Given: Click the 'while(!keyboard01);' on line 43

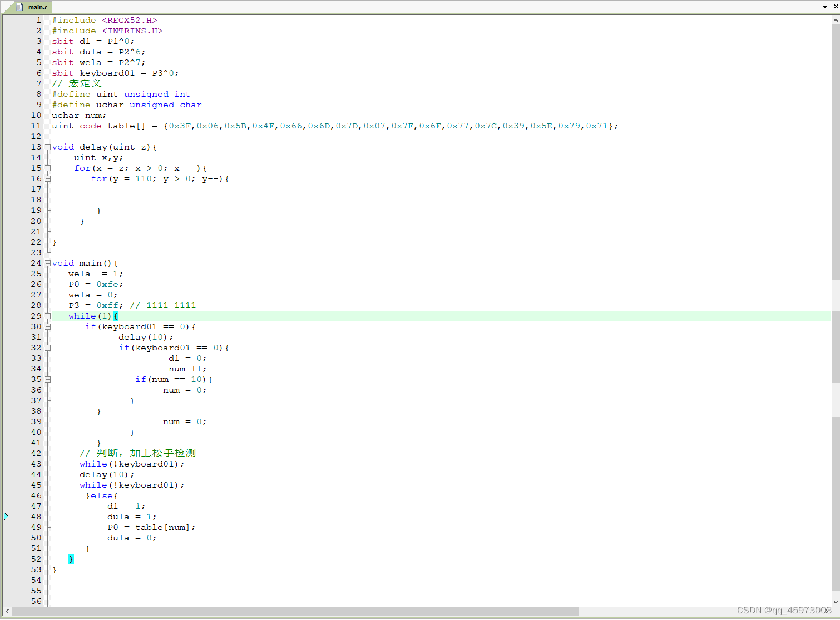Looking at the screenshot, I should [132, 464].
